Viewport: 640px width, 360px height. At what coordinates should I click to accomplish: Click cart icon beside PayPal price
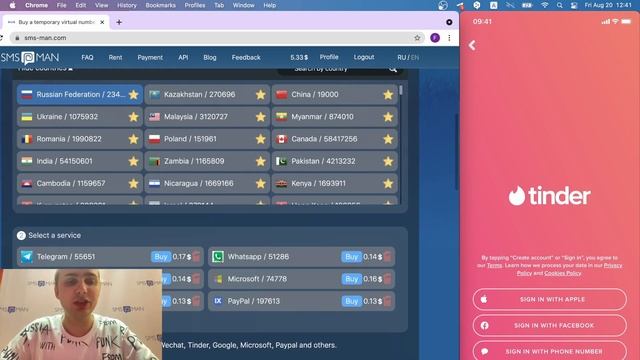(x=387, y=301)
